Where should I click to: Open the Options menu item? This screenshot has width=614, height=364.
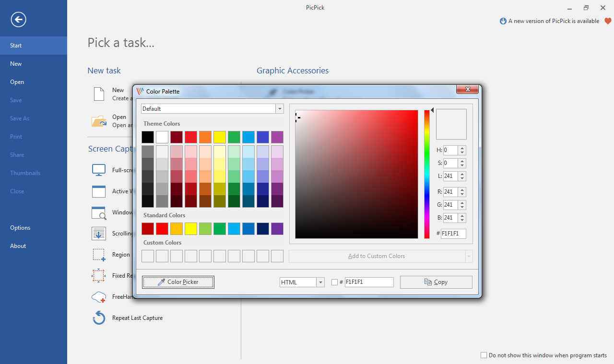(x=34, y=228)
